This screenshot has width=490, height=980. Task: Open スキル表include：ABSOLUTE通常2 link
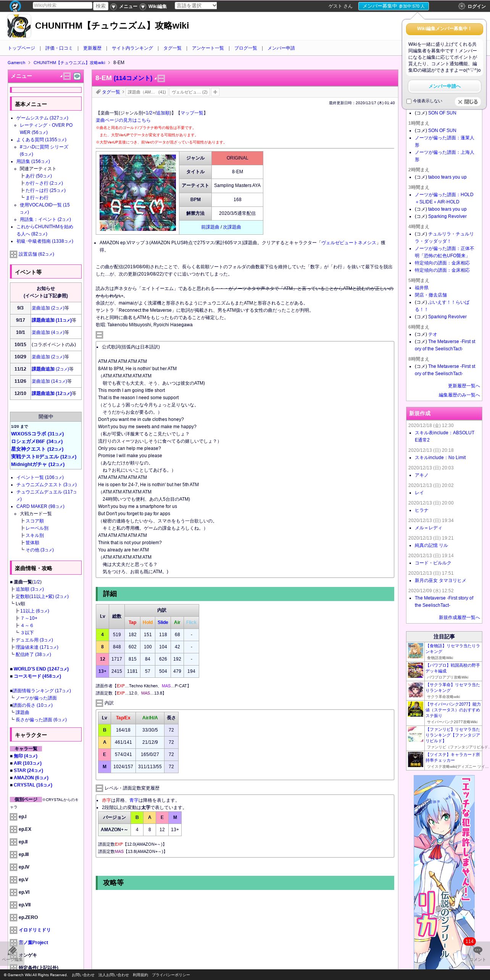(x=445, y=437)
